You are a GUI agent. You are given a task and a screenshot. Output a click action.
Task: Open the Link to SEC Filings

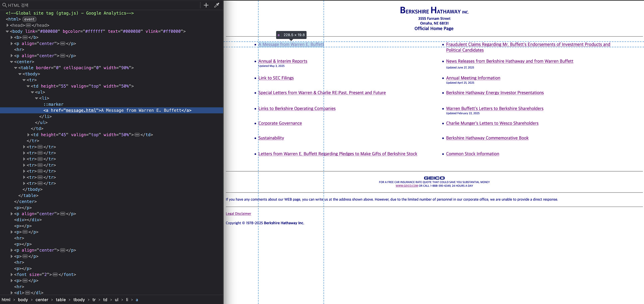tap(276, 78)
